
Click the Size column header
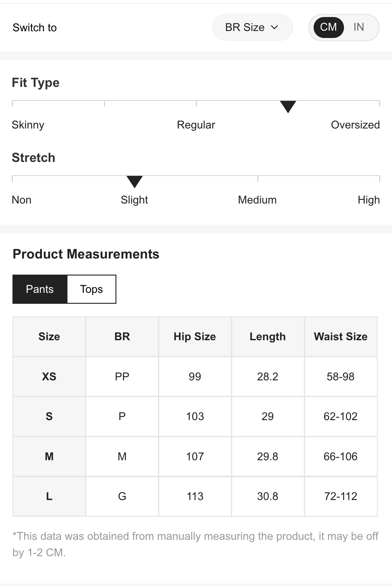coord(49,337)
